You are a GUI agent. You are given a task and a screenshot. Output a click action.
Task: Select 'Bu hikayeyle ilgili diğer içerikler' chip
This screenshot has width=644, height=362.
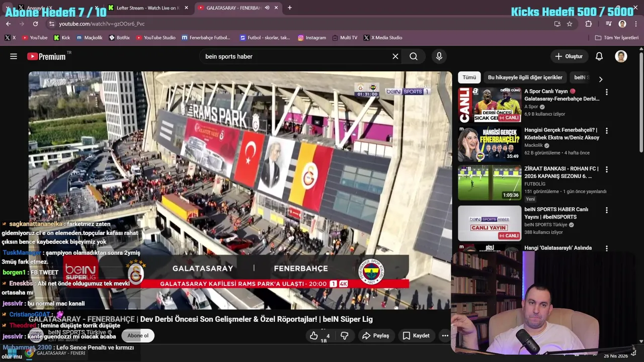point(525,77)
